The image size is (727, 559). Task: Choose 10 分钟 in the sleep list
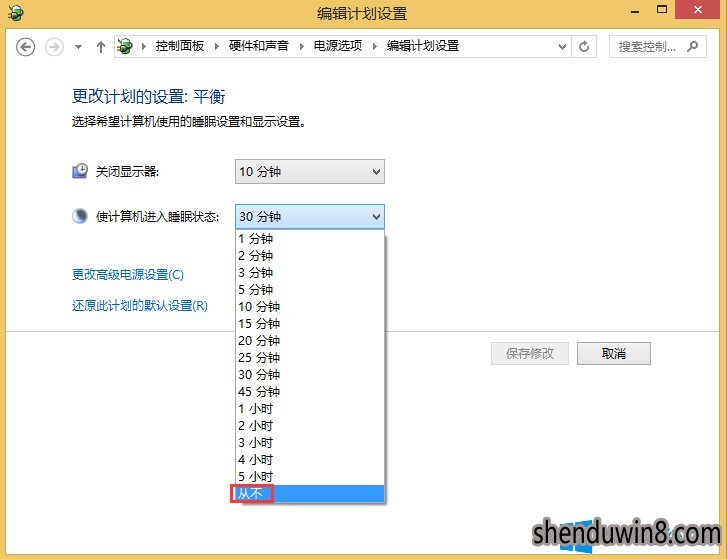click(x=310, y=306)
